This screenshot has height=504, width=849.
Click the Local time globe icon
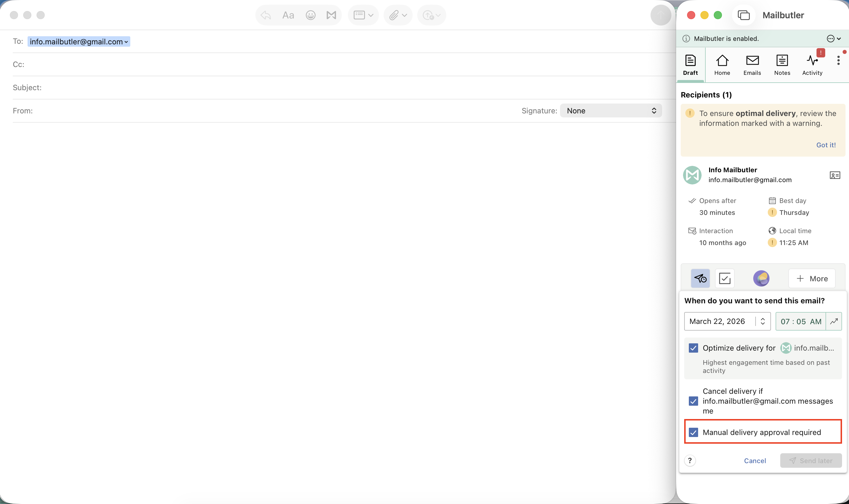point(772,231)
